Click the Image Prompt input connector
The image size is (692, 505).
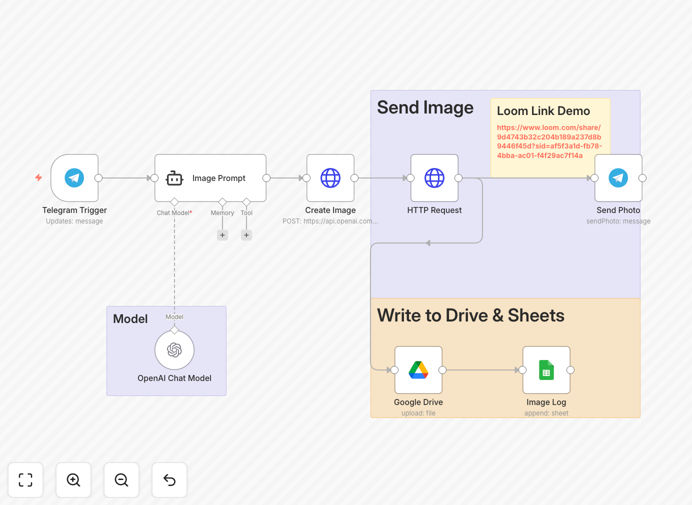tap(154, 178)
